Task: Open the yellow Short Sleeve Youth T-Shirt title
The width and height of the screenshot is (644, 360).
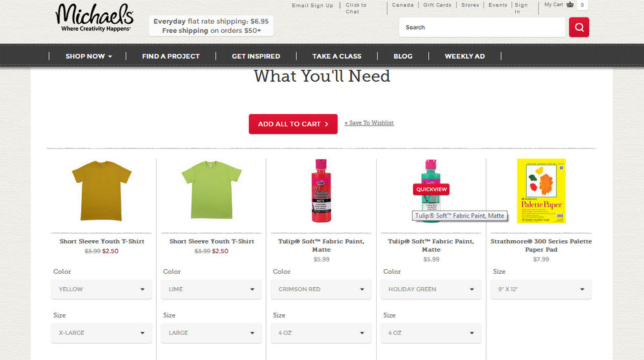Action: pyautogui.click(x=102, y=242)
